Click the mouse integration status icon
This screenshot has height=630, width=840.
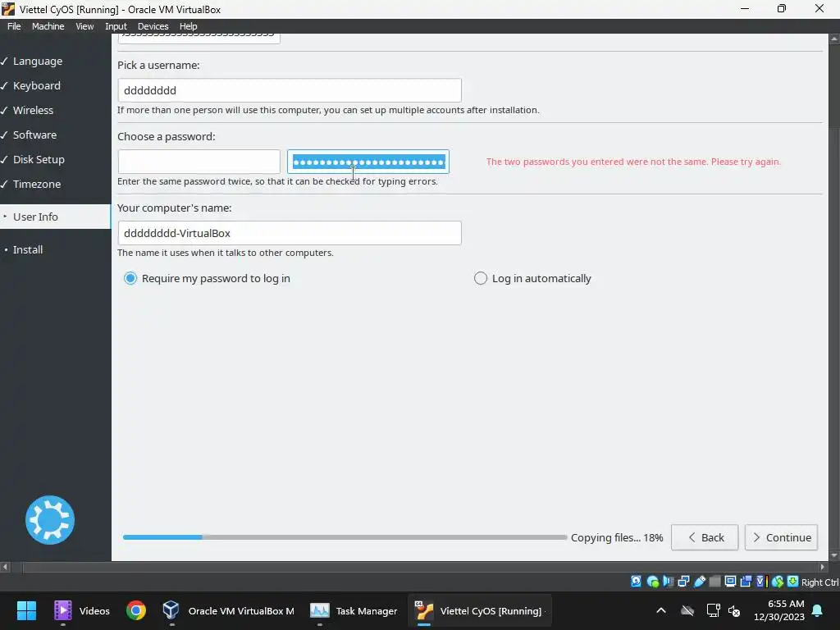tap(778, 582)
